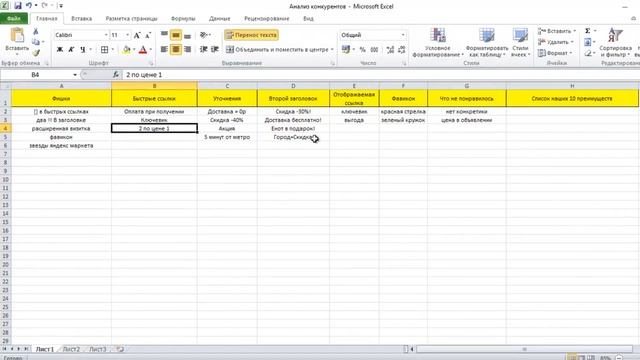Viewport: 640px width, 360px height.
Task: Click increase decimal icon
Action: click(x=390, y=49)
